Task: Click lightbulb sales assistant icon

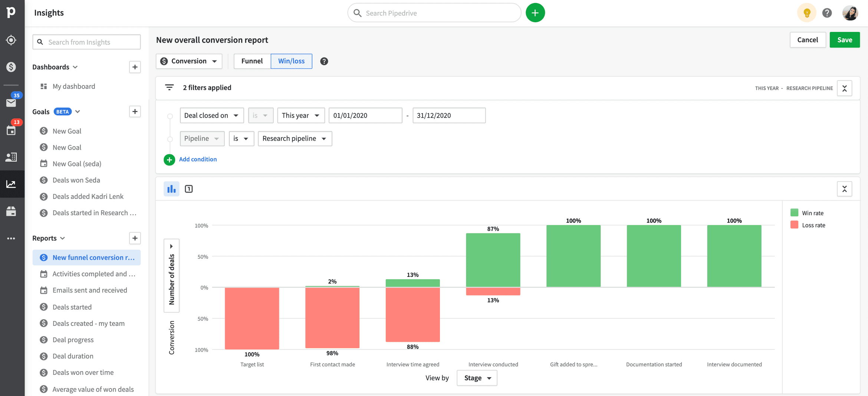Action: [806, 13]
